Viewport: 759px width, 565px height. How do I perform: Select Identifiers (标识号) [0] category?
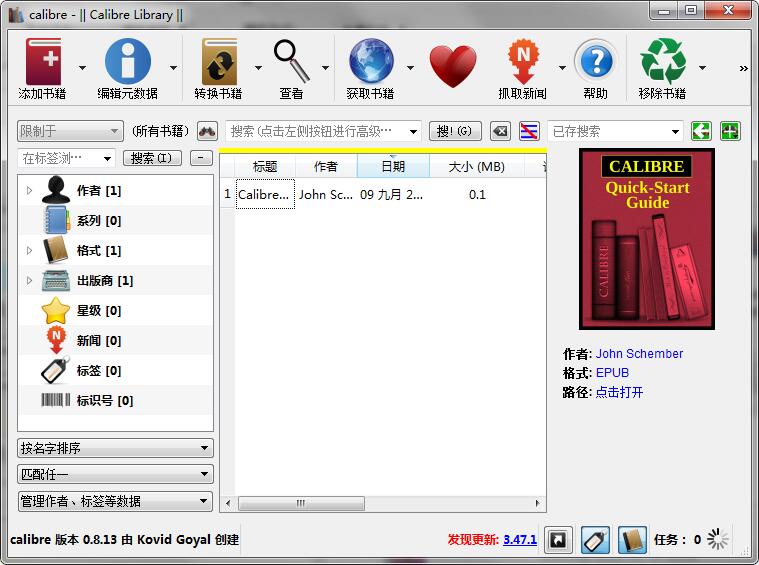[x=115, y=400]
